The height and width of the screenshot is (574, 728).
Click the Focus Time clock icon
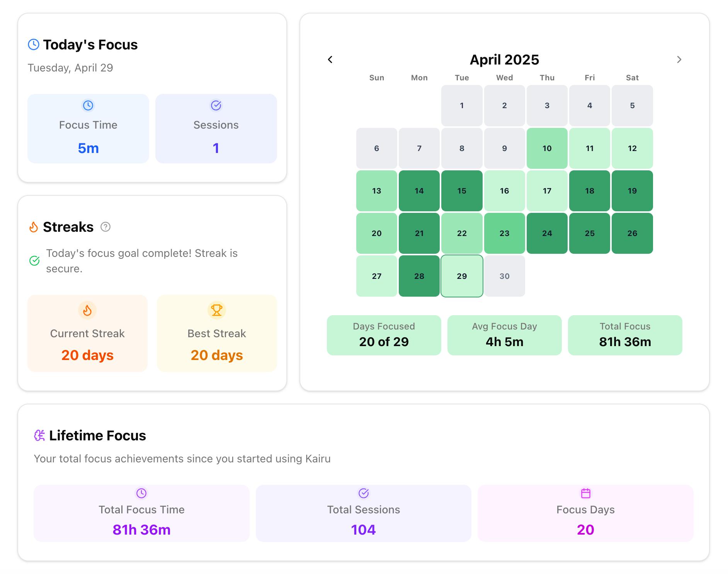click(x=88, y=105)
